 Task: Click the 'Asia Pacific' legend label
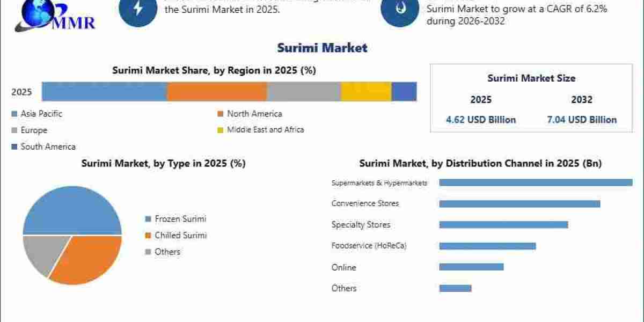coord(41,114)
